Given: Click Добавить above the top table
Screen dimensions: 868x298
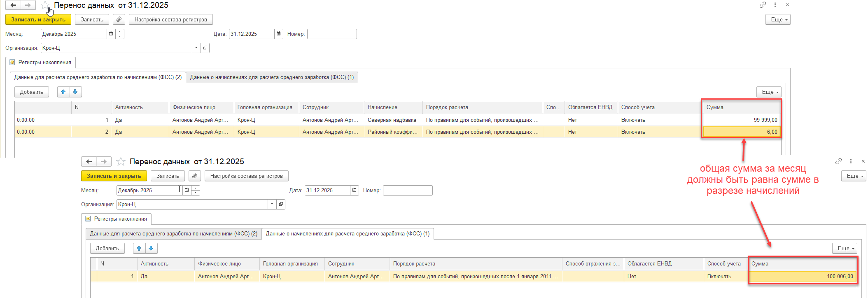Looking at the screenshot, I should [x=32, y=92].
